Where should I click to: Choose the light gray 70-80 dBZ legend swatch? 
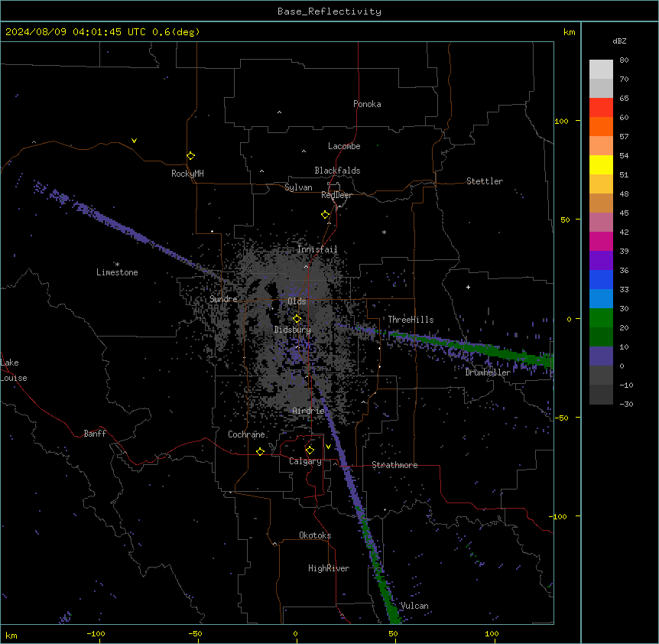pos(601,70)
